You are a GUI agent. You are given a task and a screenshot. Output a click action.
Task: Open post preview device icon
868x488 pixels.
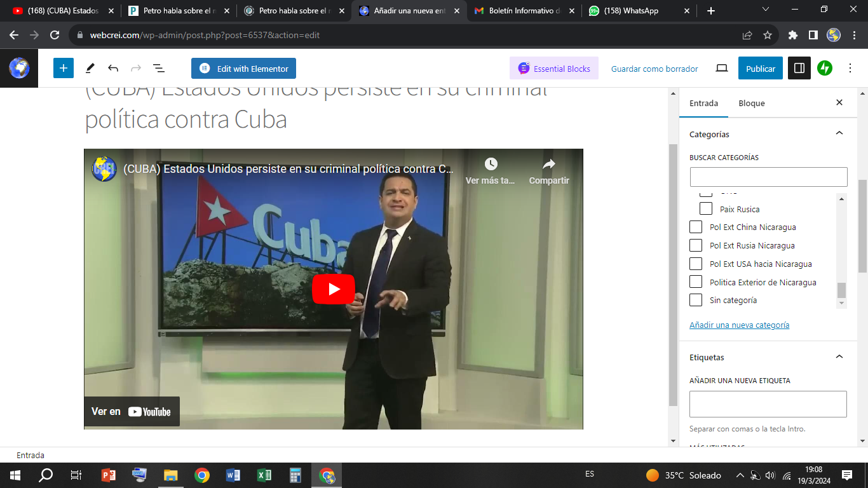pyautogui.click(x=722, y=68)
